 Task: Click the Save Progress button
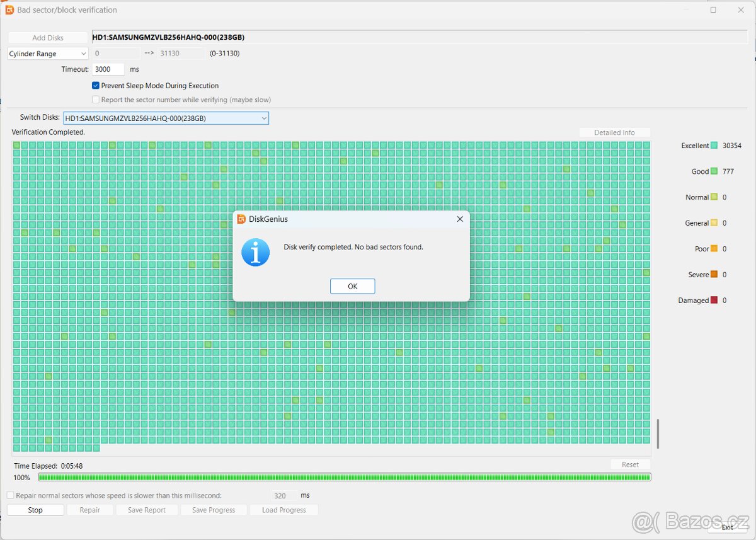214,510
